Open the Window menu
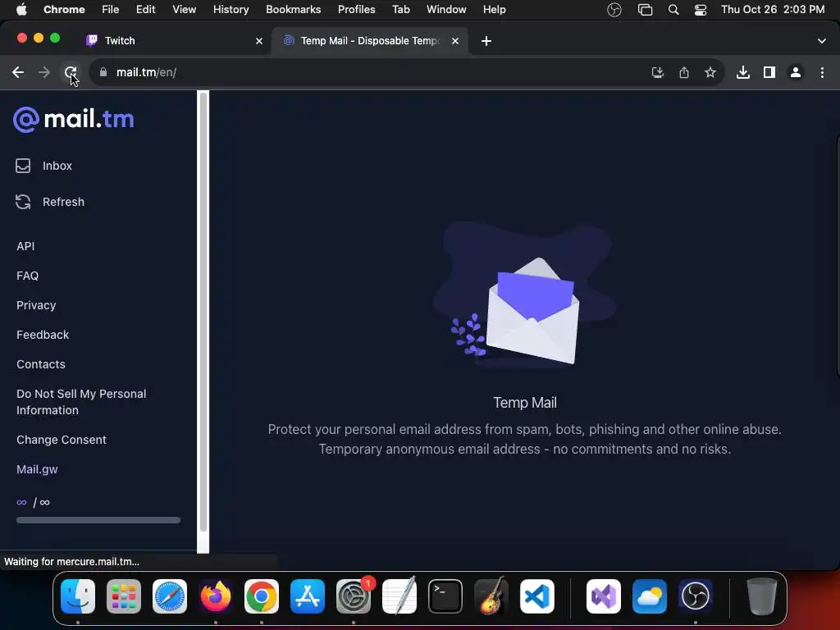 pos(446,10)
